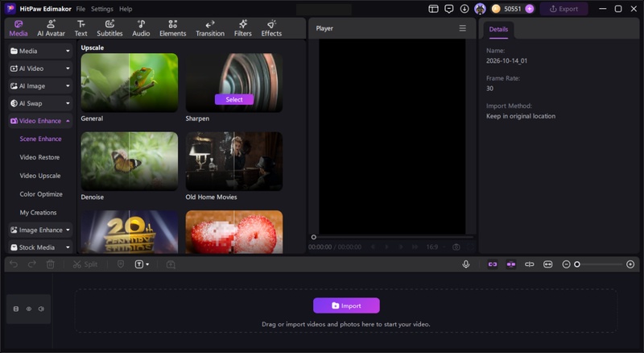Click the fit timeline to width icon
644x353 pixels.
click(x=548, y=264)
